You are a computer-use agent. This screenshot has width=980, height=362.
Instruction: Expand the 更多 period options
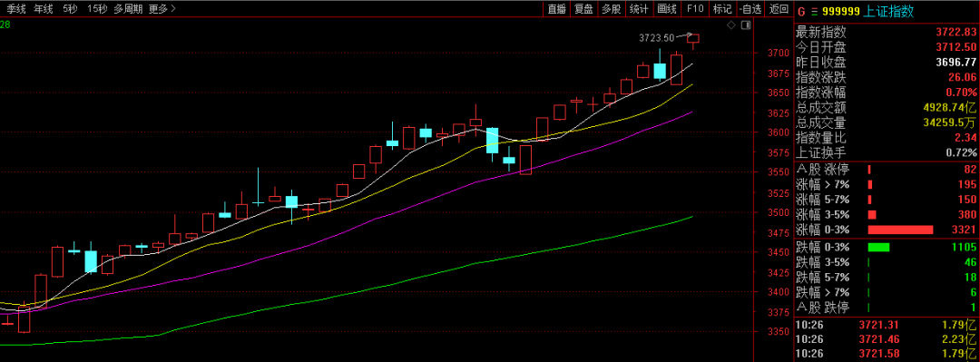click(162, 9)
